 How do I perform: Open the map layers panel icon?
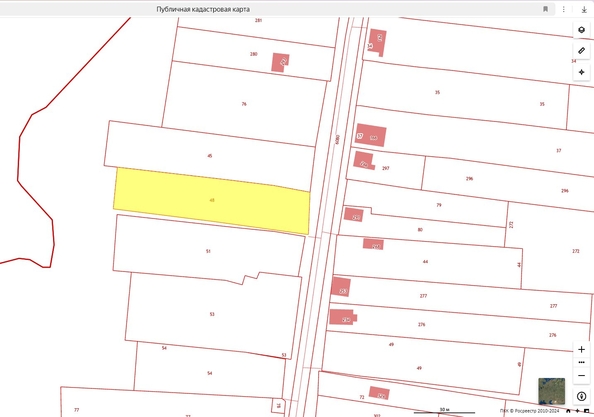point(581,30)
